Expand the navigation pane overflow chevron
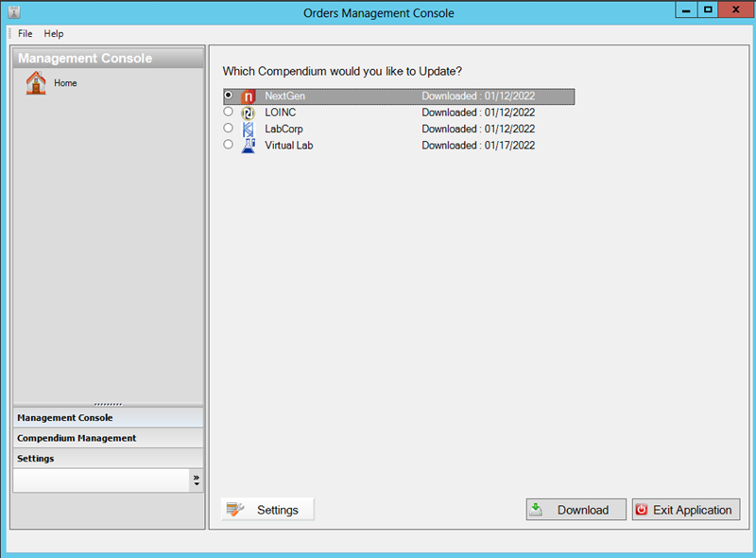 click(x=197, y=480)
